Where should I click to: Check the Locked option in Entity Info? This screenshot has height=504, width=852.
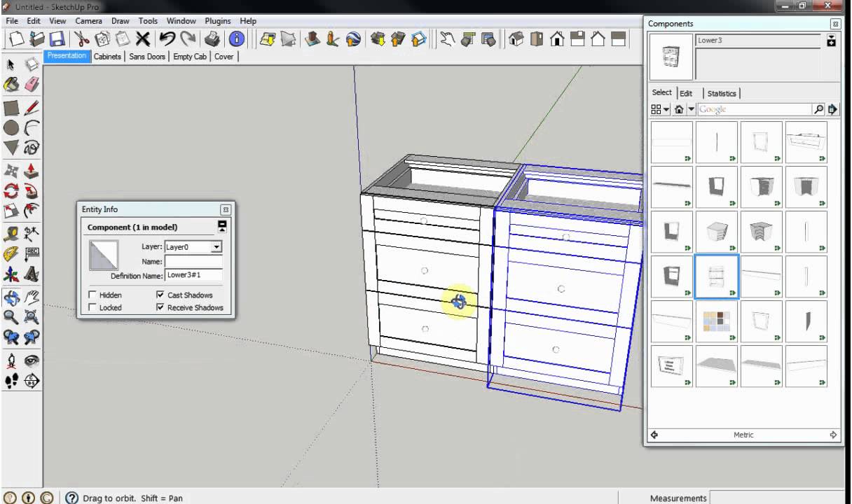pos(92,307)
